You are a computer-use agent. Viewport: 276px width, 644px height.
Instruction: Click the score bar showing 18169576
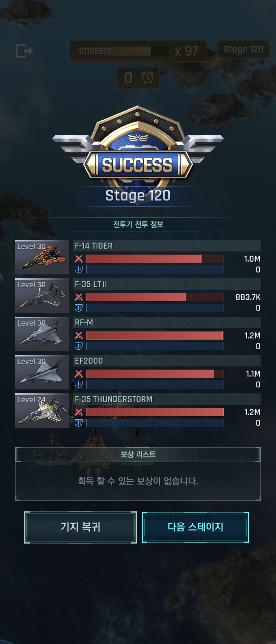[x=123, y=51]
